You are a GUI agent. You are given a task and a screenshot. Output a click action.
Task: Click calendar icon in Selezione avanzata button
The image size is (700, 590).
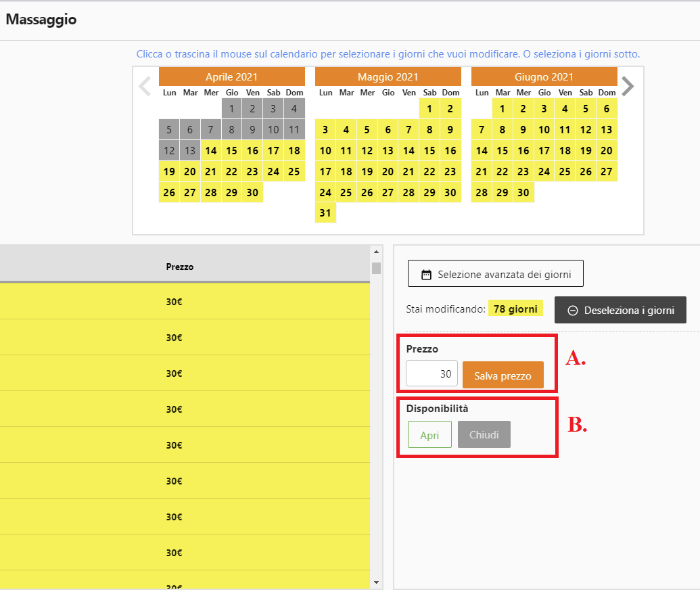coord(426,275)
